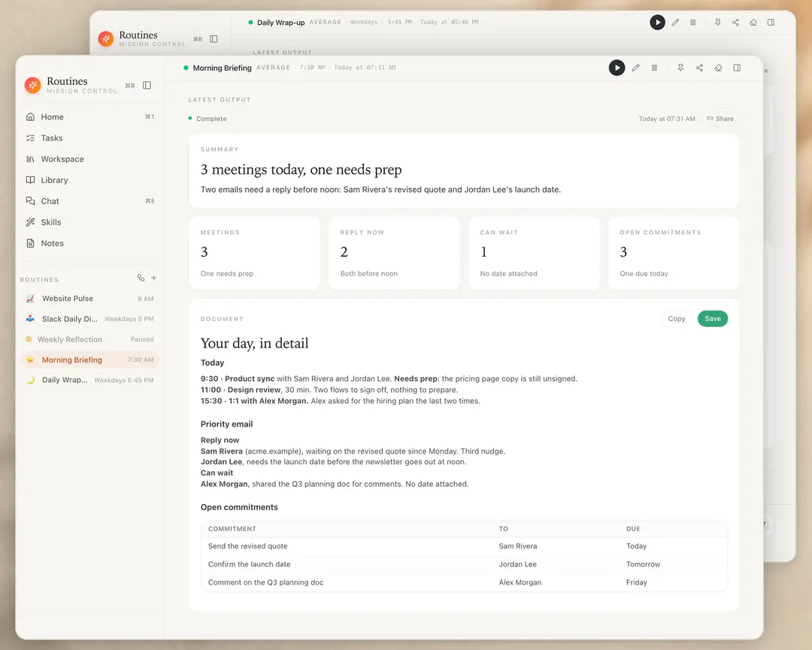
Task: Click the routines connections icon beside plus
Action: click(x=141, y=278)
